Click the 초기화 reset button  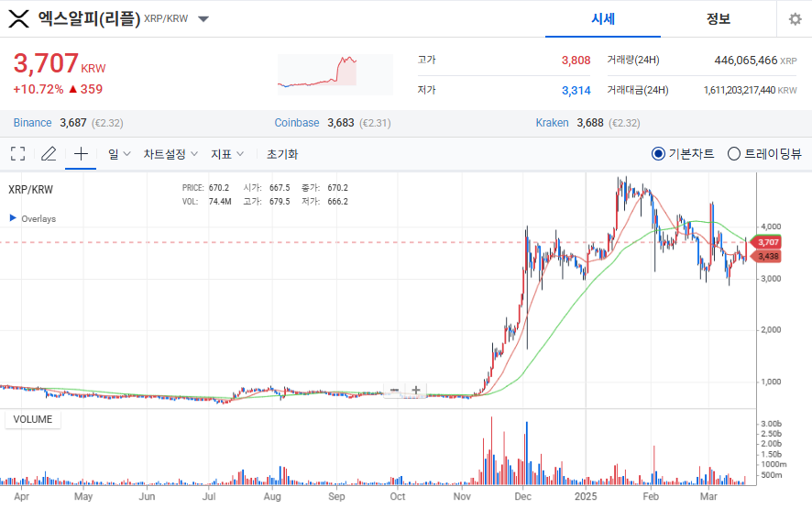(282, 154)
